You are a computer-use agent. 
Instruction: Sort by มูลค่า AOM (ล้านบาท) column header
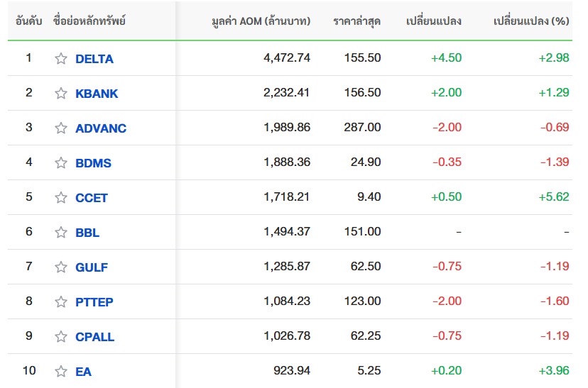[261, 21]
